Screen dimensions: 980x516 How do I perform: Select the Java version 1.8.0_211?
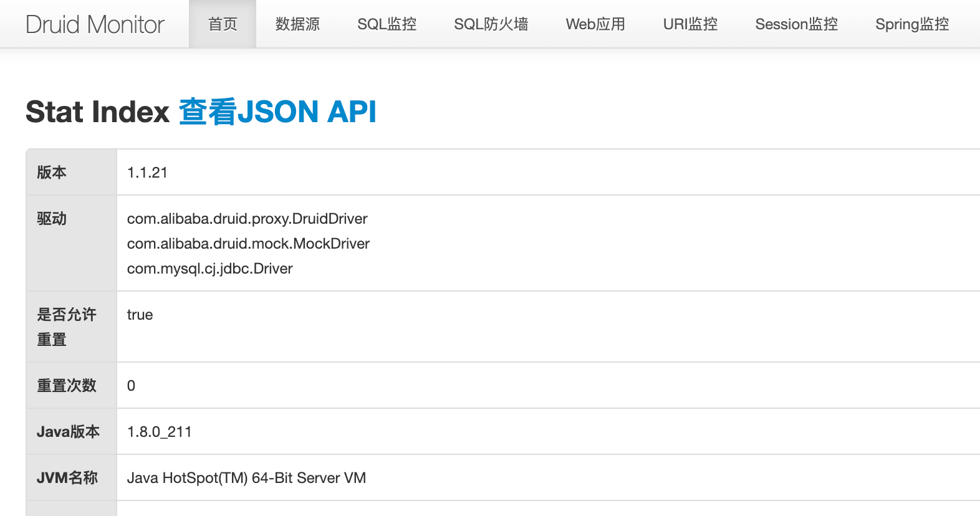[x=159, y=432]
